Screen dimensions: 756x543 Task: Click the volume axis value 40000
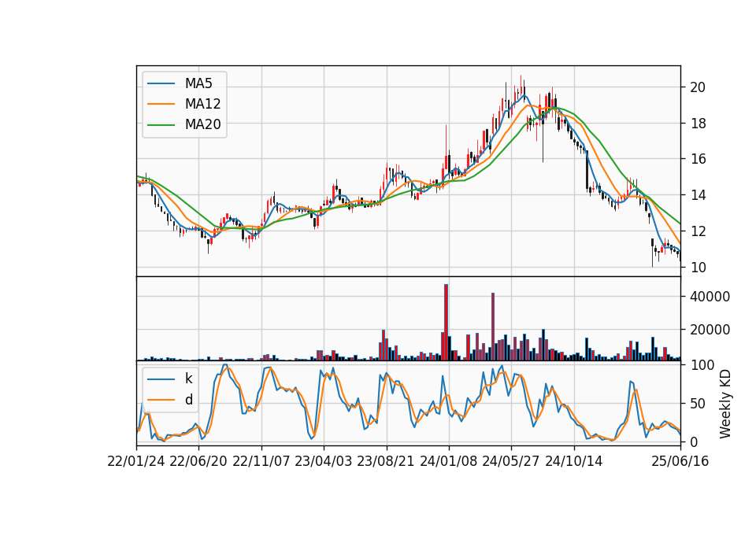710,297
